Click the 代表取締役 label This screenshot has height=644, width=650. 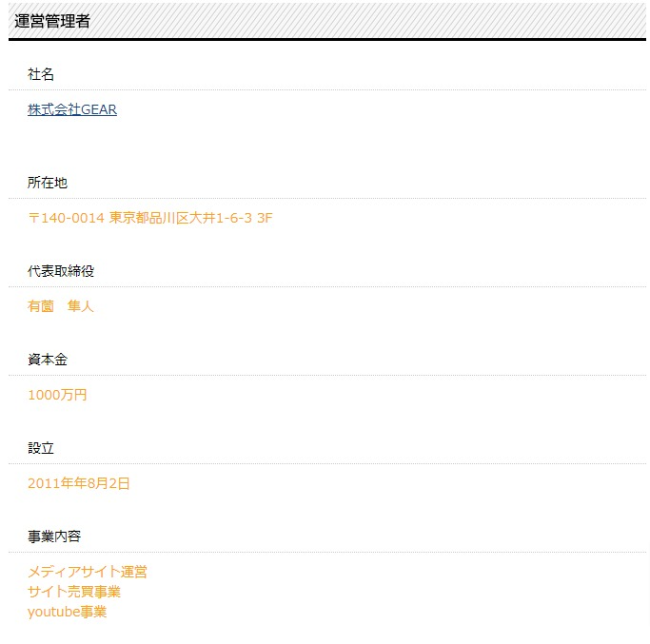pos(61,271)
